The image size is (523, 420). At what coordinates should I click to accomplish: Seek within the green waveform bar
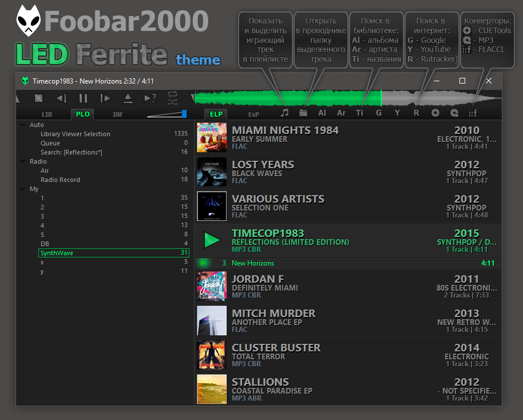tap(288, 98)
